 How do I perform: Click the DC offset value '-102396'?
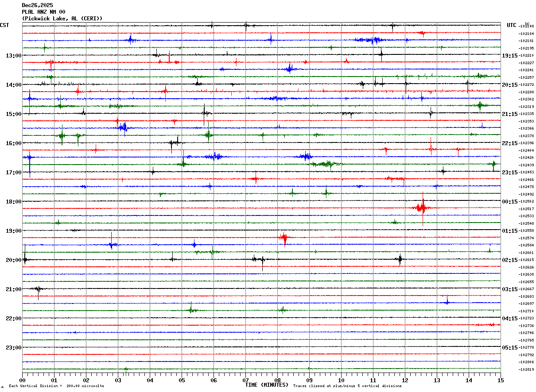[x=527, y=143]
